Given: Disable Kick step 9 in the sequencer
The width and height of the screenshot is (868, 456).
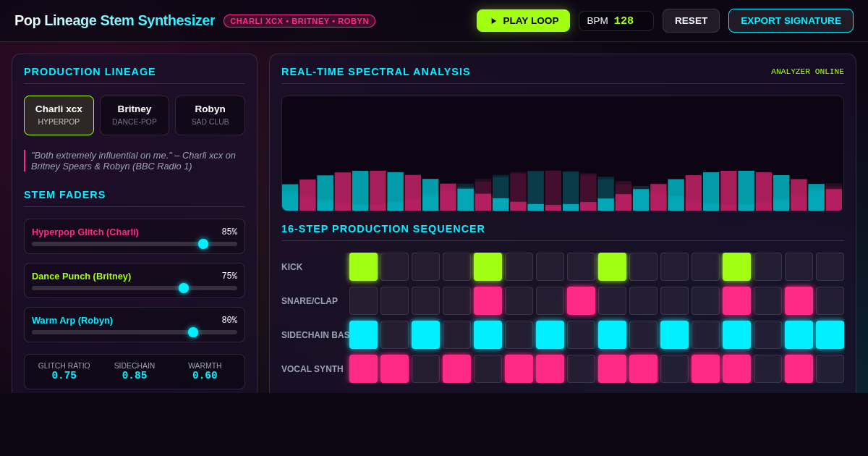Looking at the screenshot, I should point(612,266).
